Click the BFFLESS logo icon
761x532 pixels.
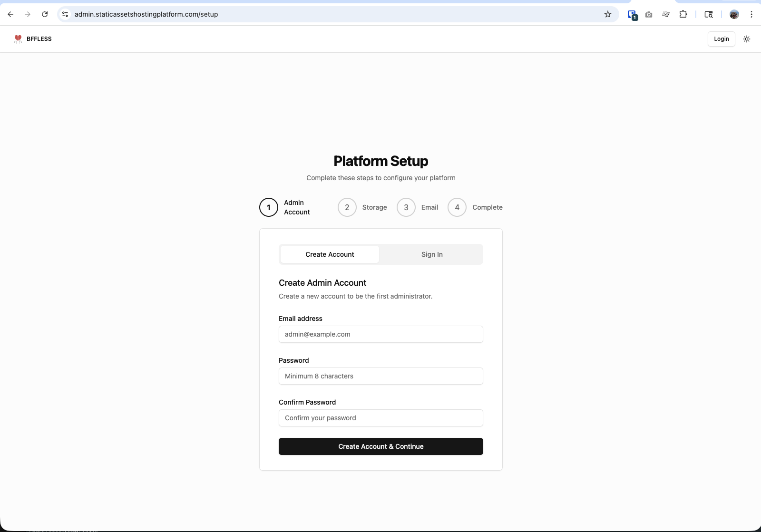(x=18, y=39)
